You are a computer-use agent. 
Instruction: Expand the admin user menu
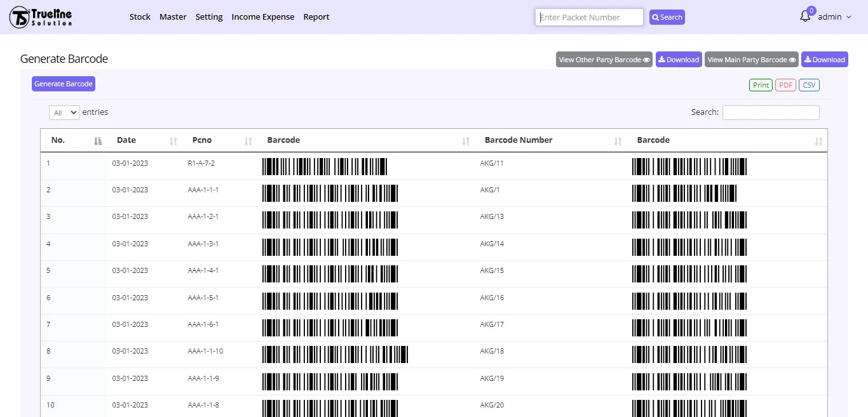point(834,17)
